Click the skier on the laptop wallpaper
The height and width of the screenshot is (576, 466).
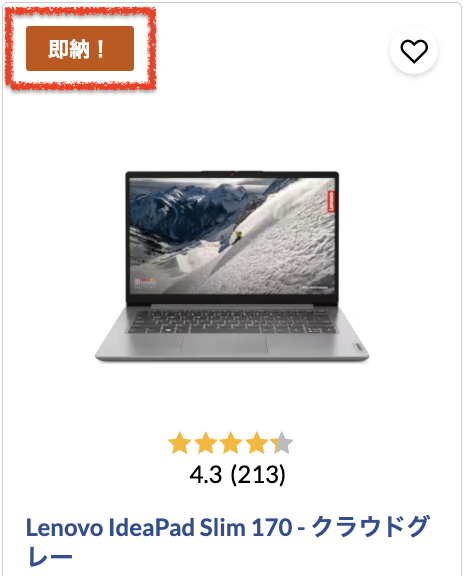click(x=238, y=237)
